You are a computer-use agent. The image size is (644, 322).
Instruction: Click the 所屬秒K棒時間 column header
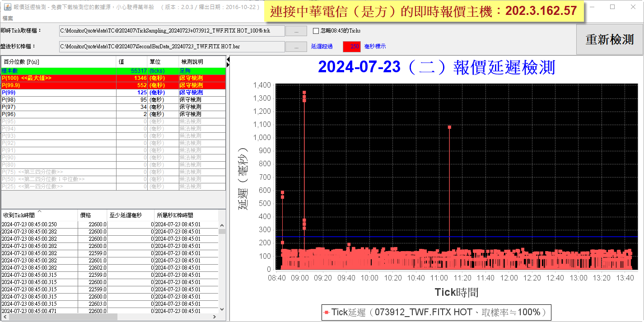point(187,215)
